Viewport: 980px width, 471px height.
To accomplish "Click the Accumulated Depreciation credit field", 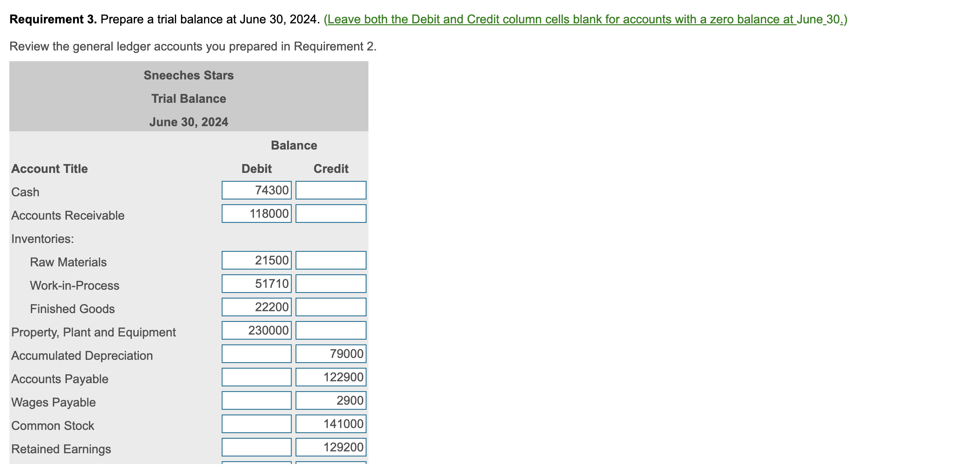I will point(331,354).
